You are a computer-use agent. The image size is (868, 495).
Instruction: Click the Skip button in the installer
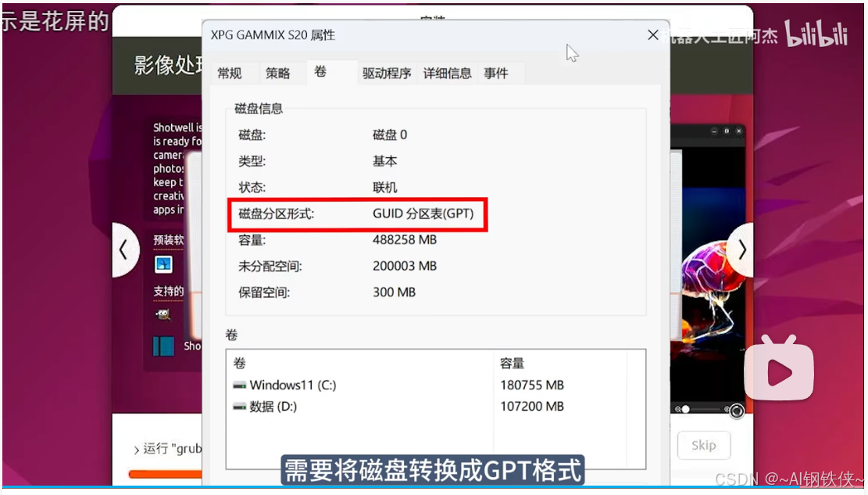[704, 445]
